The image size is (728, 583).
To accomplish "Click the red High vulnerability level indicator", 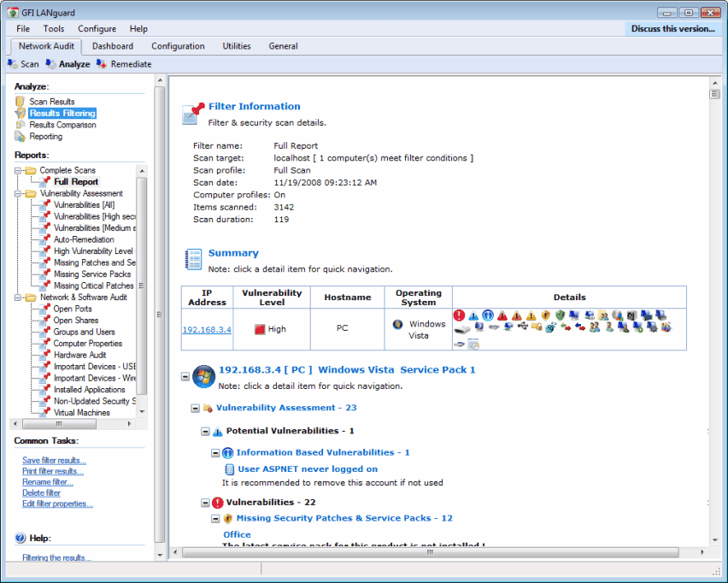I will (x=260, y=329).
